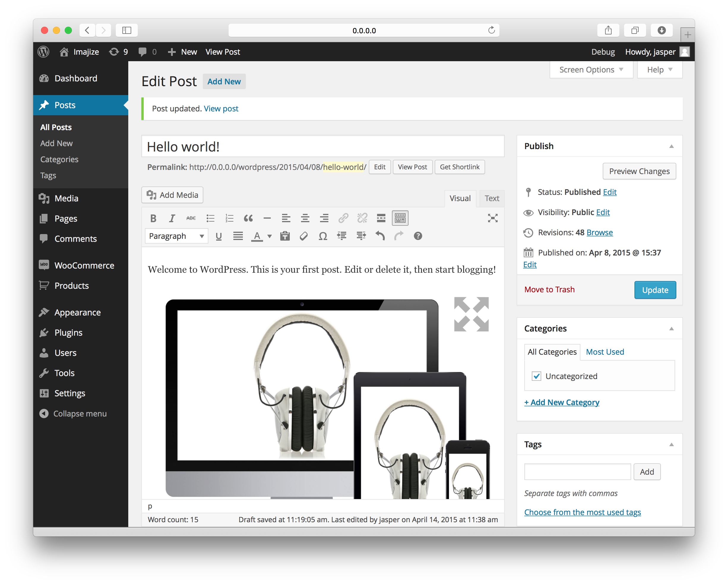Click the blue Update button
This screenshot has width=728, height=584.
[x=655, y=290]
